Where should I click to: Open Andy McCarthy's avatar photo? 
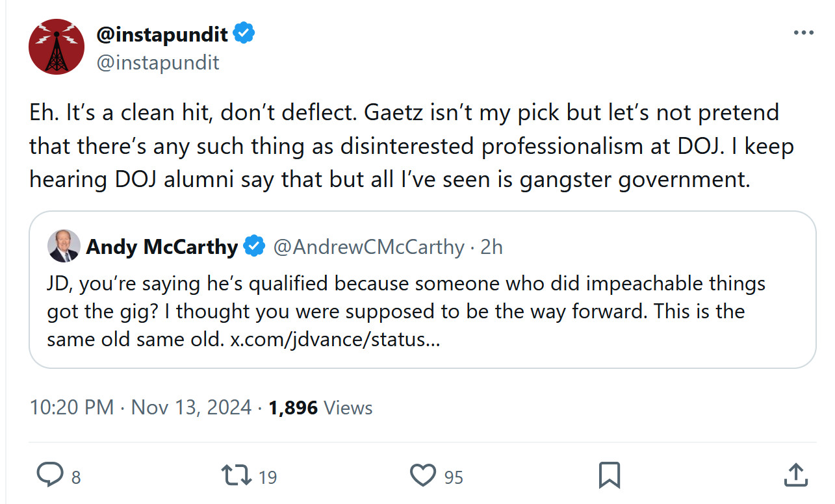pyautogui.click(x=64, y=246)
